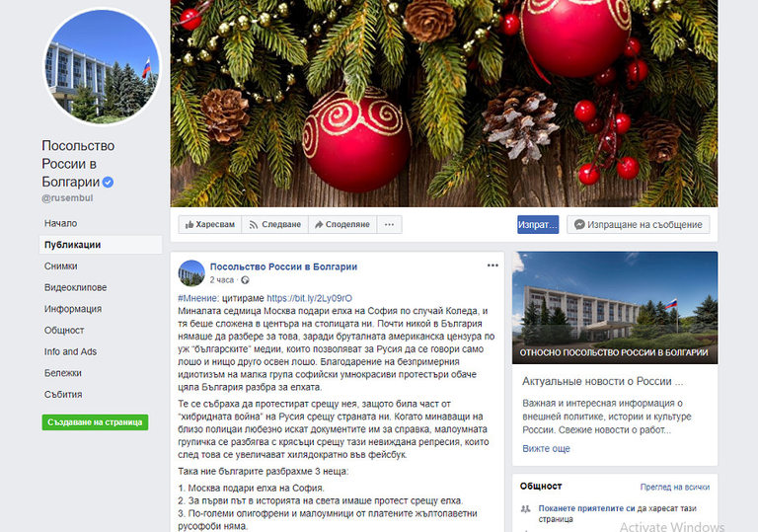Click the small post author avatar
Viewport: 758px width, 532px height.
[x=191, y=272]
